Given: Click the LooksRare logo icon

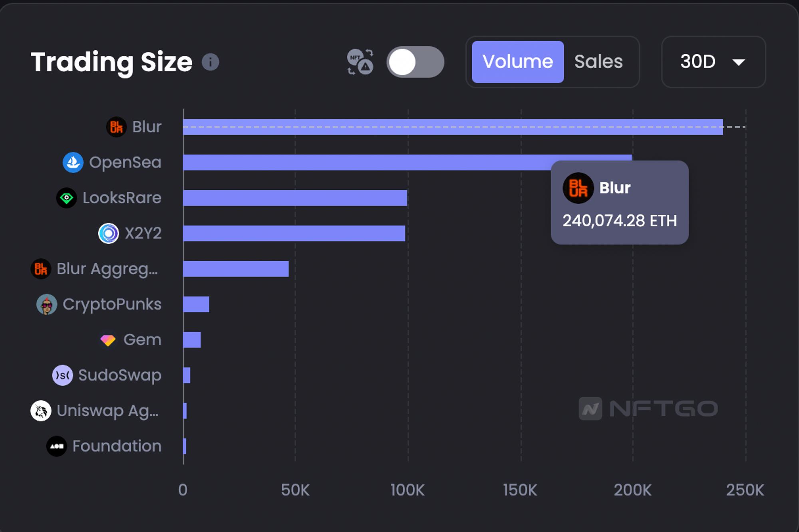Looking at the screenshot, I should point(66,198).
